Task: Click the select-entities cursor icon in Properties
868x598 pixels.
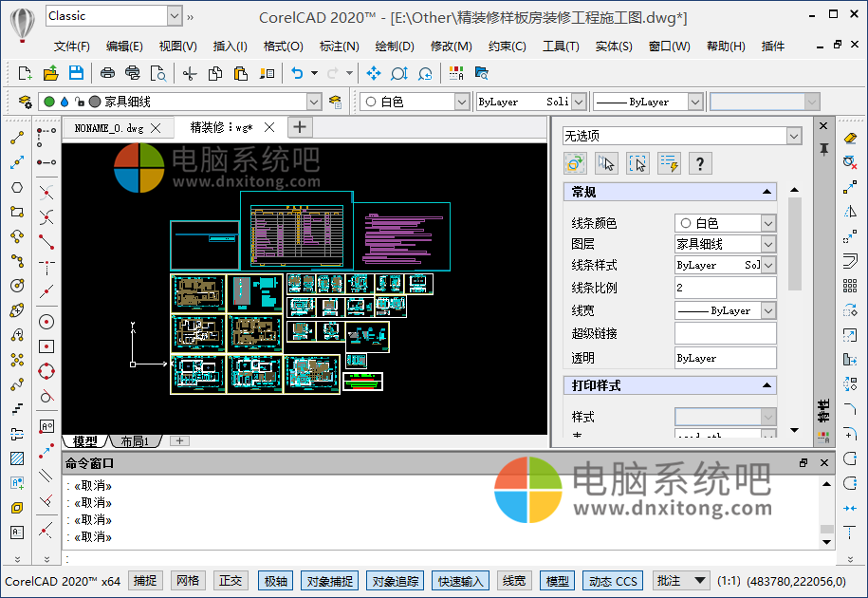Action: point(607,163)
